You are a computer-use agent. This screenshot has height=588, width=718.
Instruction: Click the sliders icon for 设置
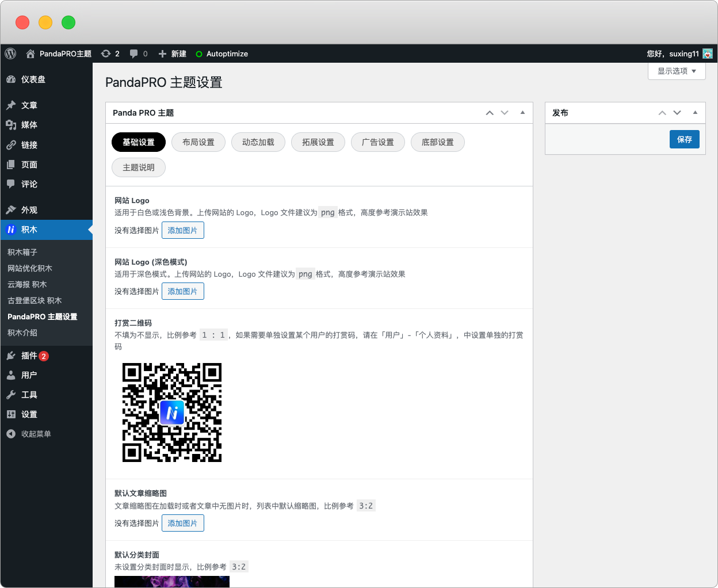click(11, 414)
